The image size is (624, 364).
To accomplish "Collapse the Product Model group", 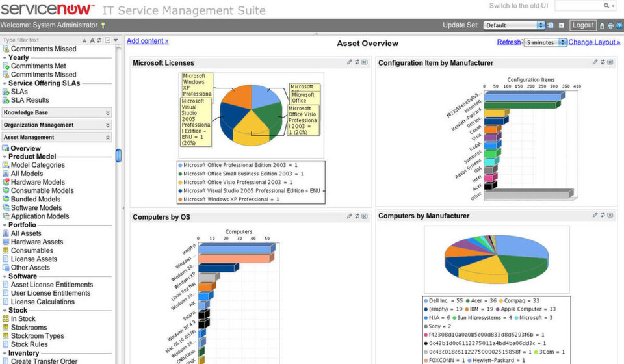I will (x=5, y=157).
